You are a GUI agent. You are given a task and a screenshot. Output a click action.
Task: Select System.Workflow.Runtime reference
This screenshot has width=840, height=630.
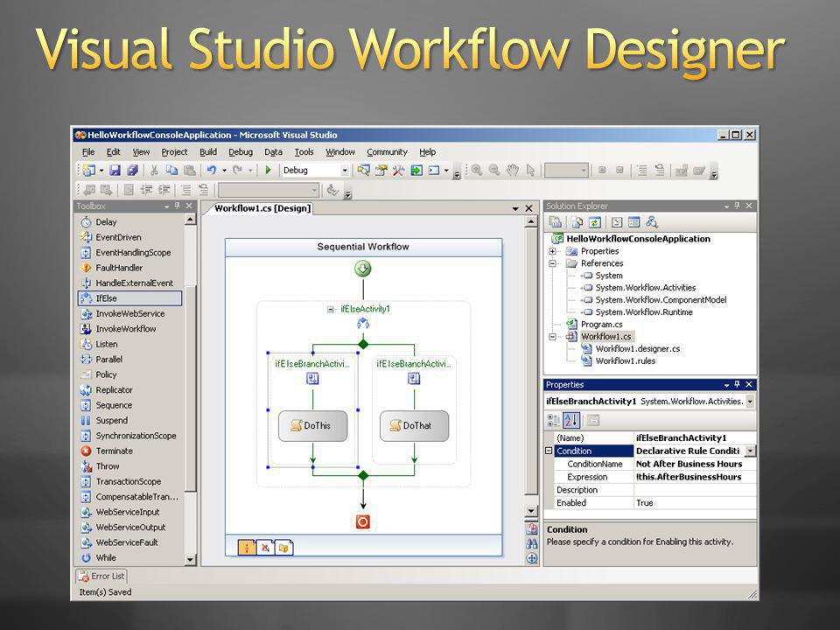coord(644,312)
